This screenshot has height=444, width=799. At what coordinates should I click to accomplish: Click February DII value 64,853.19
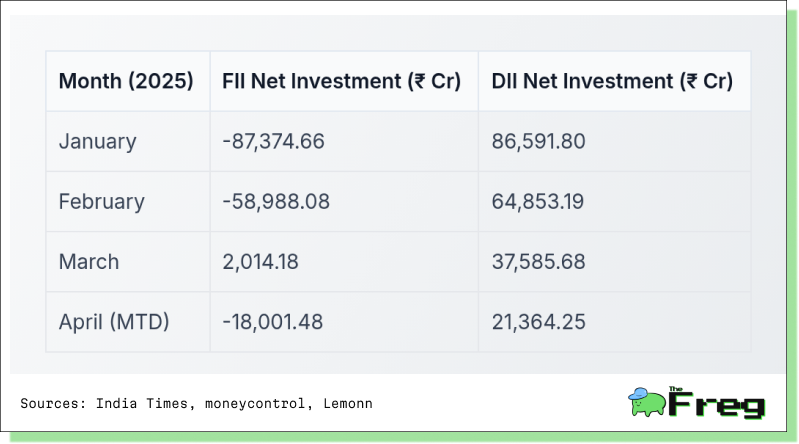(538, 201)
